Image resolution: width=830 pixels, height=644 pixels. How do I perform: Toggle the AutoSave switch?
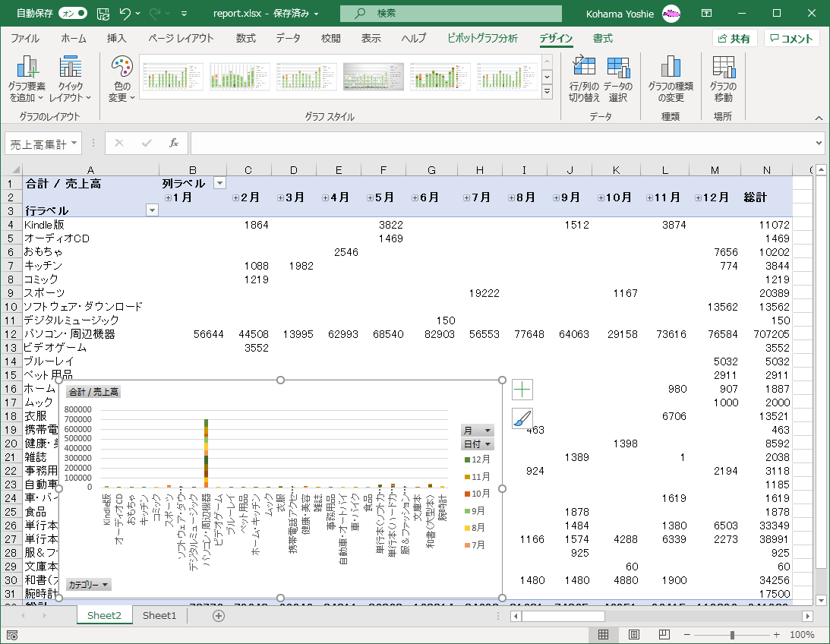pyautogui.click(x=72, y=13)
